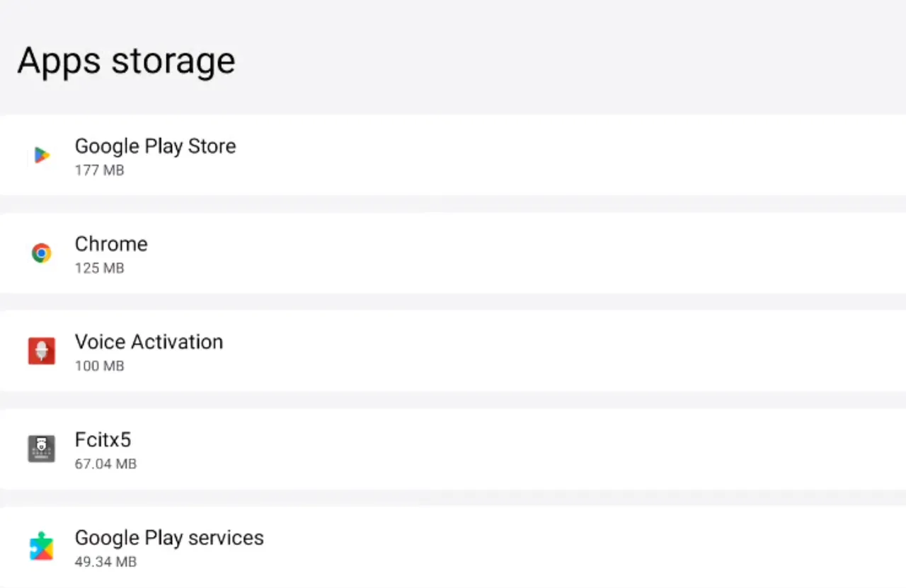Tap the Google Play services puzzle icon
906x588 pixels.
(42, 546)
